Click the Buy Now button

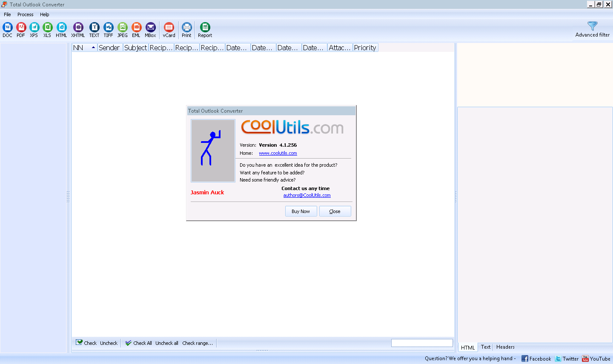click(x=301, y=211)
